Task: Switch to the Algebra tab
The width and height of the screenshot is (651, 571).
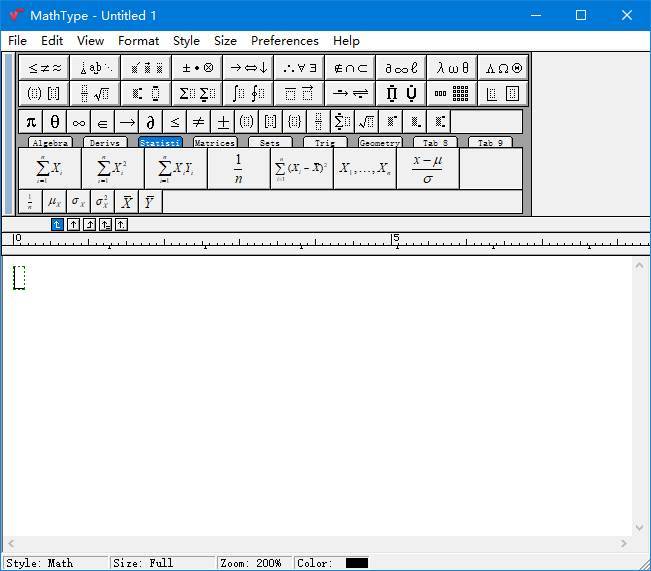Action: click(50, 142)
